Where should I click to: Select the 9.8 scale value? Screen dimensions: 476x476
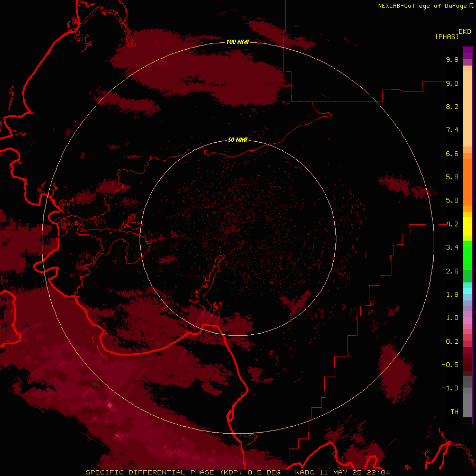click(x=452, y=59)
